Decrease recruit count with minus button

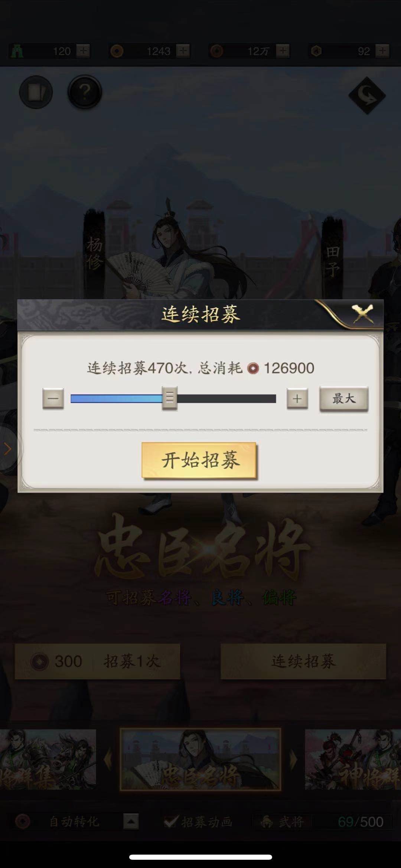tap(53, 399)
